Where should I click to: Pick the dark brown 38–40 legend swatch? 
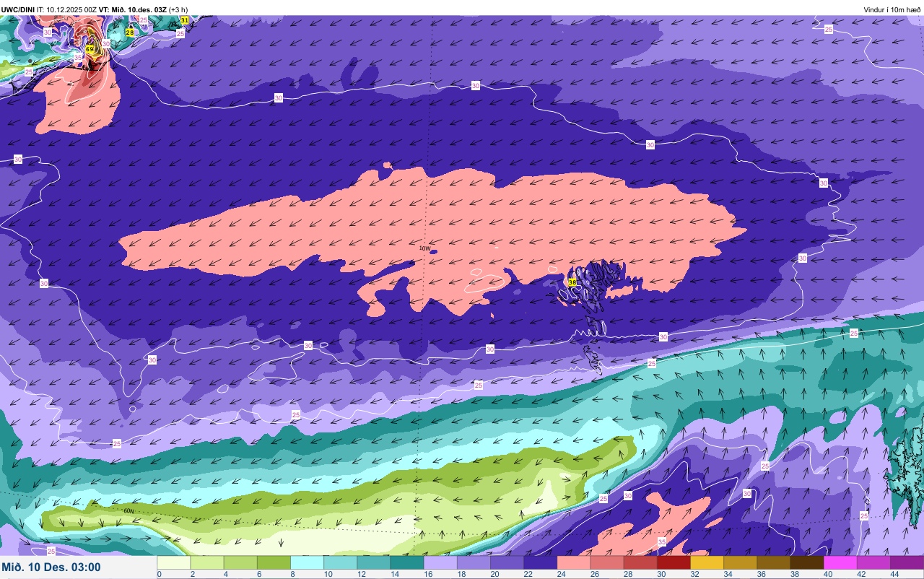point(806,562)
